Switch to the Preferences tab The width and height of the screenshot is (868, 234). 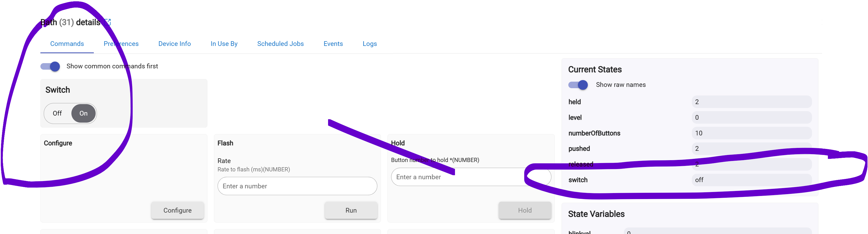[x=121, y=44]
